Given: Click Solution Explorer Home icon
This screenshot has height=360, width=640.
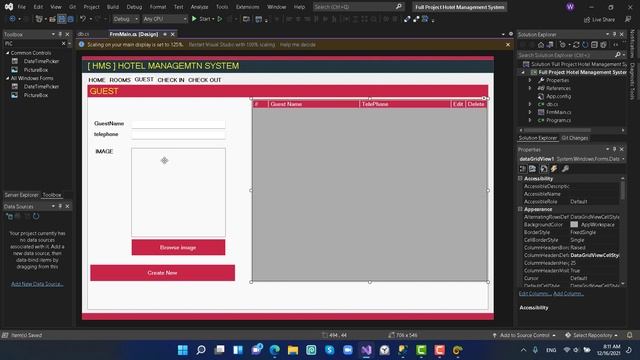Looking at the screenshot, I should tap(541, 44).
